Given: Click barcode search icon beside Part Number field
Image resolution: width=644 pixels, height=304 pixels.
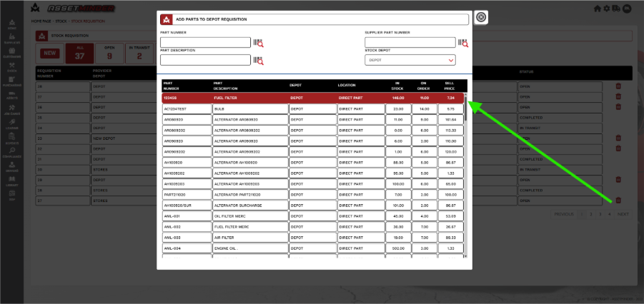Looking at the screenshot, I should [x=258, y=43].
